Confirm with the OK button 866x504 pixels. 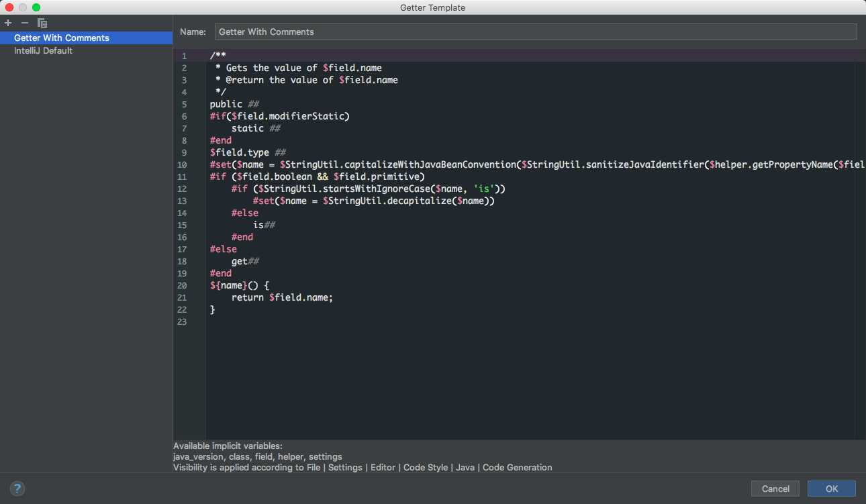pos(832,489)
